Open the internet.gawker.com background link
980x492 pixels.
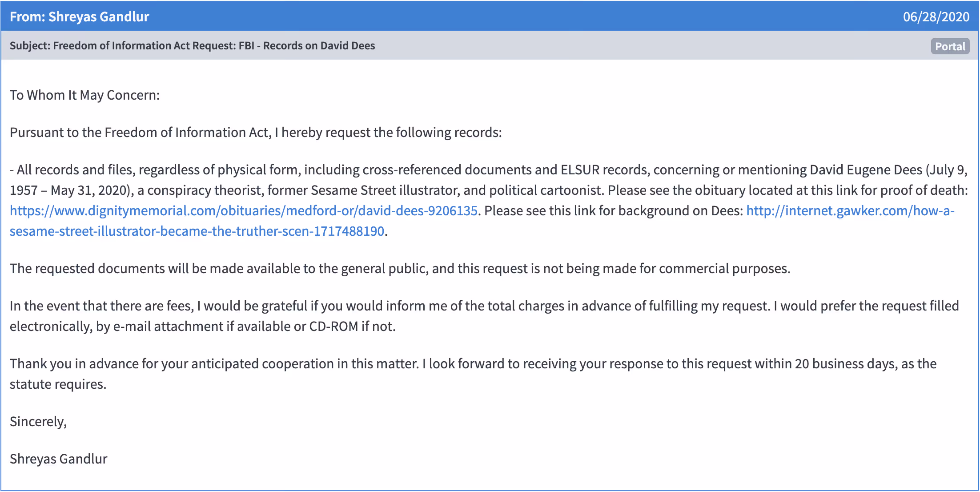[x=849, y=210]
